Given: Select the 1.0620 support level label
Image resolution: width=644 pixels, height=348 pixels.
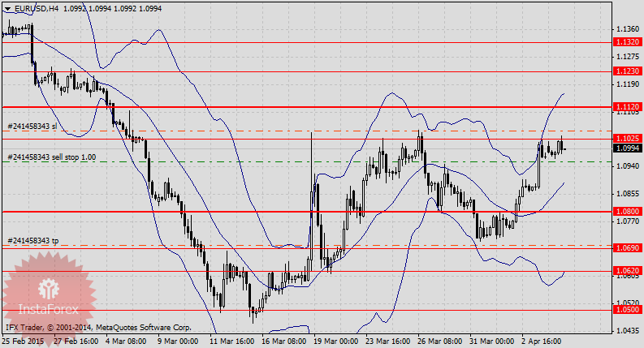Looking at the screenshot, I should (626, 270).
